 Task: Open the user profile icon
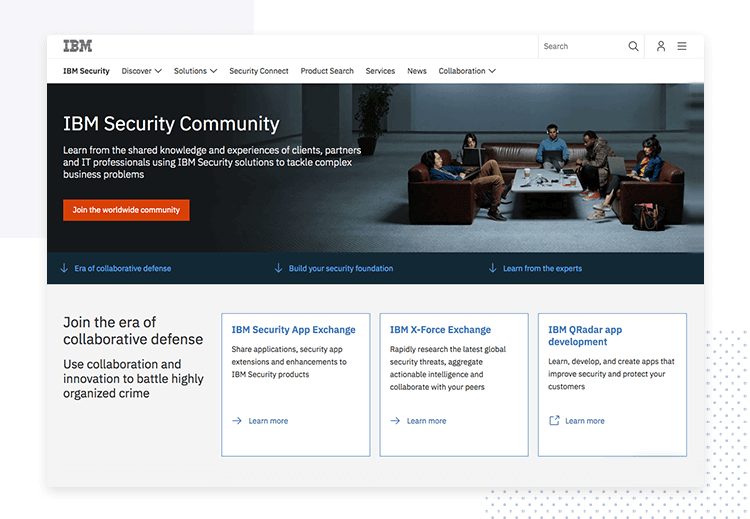point(661,46)
